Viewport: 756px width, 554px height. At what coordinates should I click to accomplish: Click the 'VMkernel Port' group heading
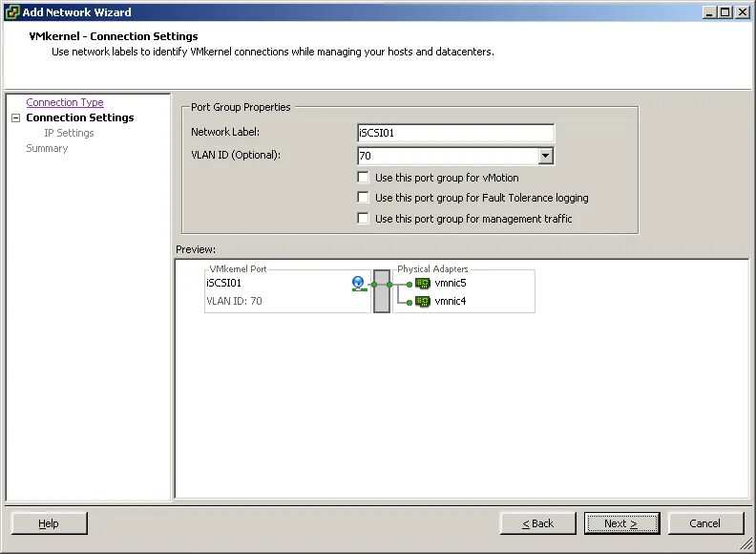(x=238, y=268)
